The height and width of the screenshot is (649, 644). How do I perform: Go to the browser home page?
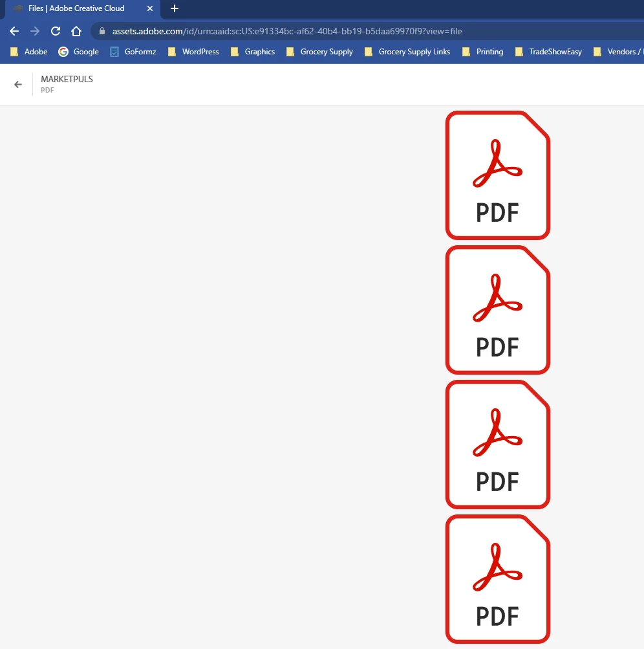tap(76, 31)
